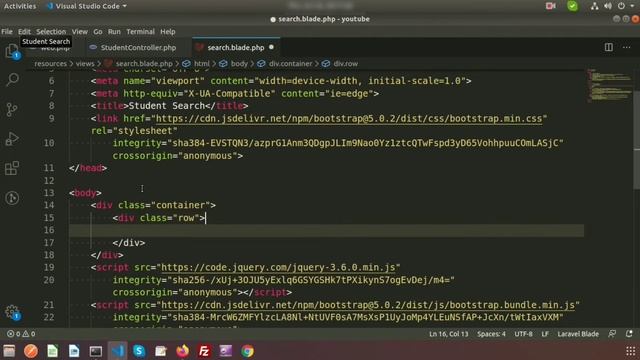Open the Run and Debug view
Viewport: 640px width, 360px height.
coord(12,139)
